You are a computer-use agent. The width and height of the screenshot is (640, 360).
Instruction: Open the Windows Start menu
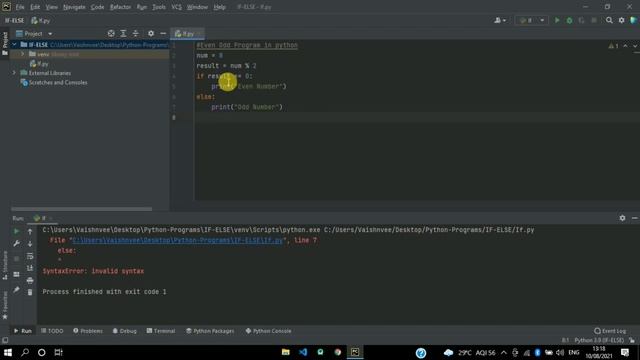pos(8,352)
